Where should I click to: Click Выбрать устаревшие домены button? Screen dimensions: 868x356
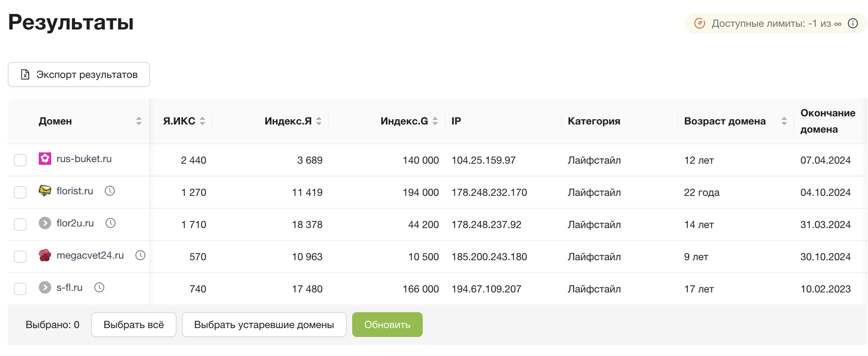(264, 325)
